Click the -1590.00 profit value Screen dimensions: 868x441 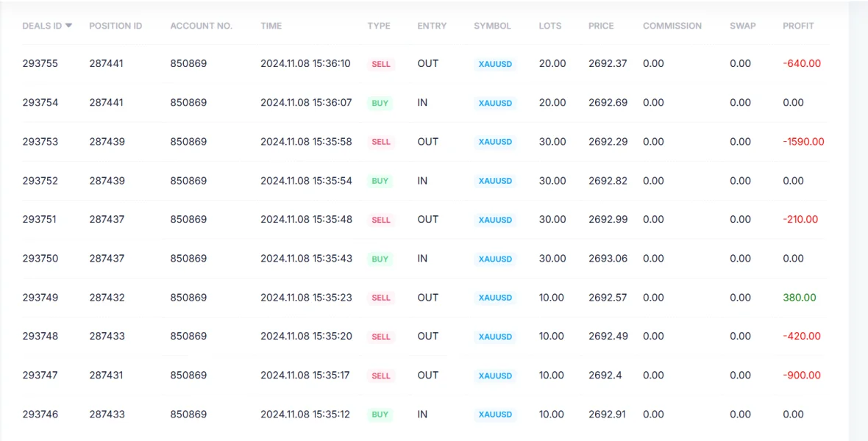click(803, 142)
